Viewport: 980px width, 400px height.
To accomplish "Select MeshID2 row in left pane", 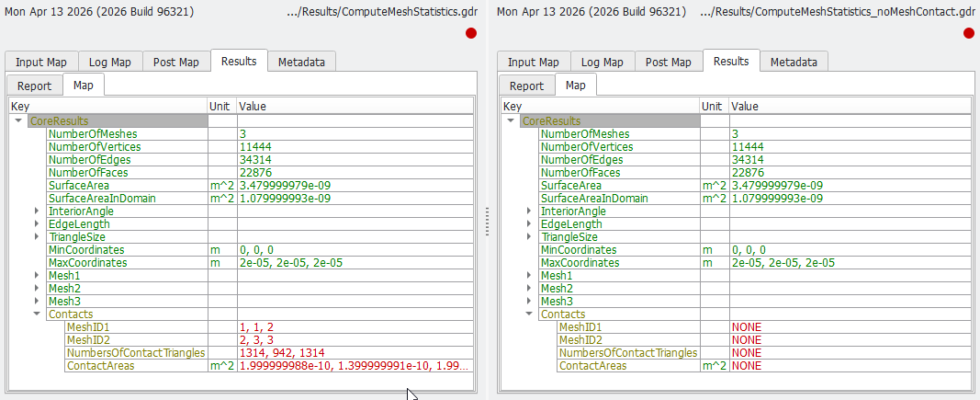I will (x=269, y=340).
